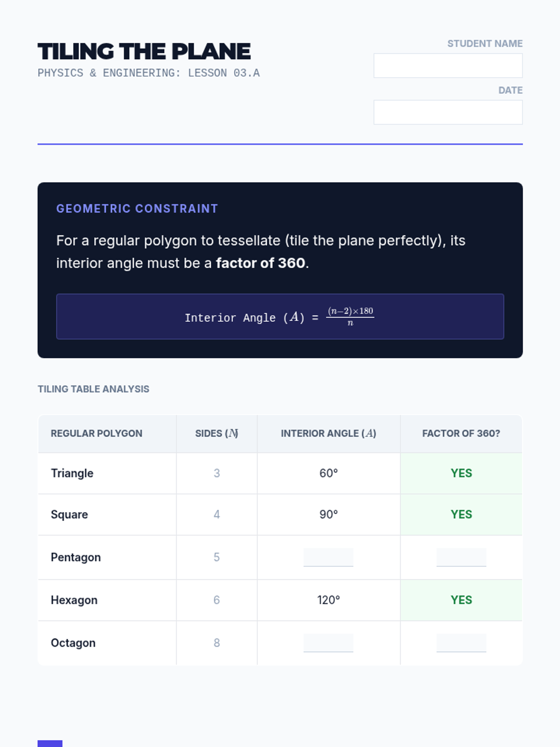Click the Regular Polygon column header
This screenshot has height=747, width=560.
[97, 433]
